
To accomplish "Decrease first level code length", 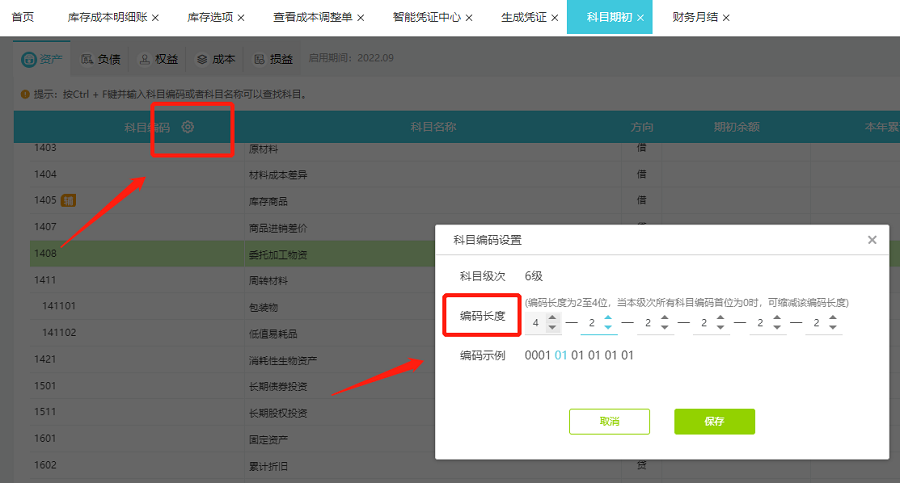I will pyautogui.click(x=552, y=327).
